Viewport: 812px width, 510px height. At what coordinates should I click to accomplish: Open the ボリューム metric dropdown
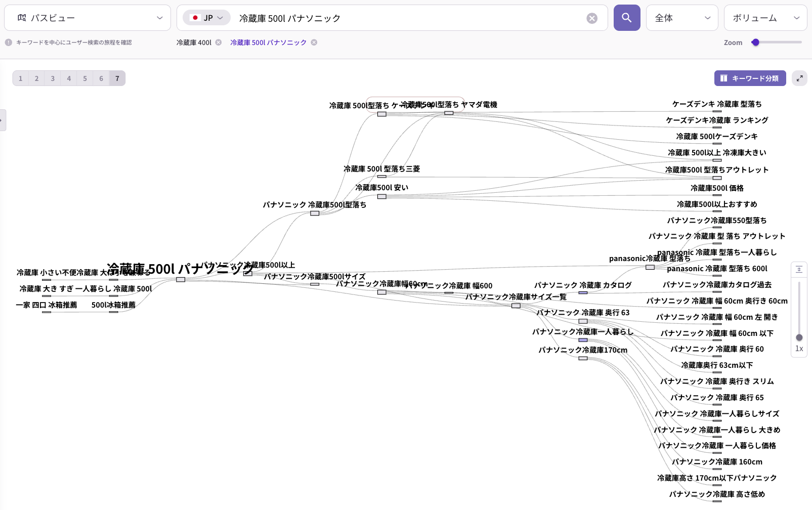(x=765, y=18)
